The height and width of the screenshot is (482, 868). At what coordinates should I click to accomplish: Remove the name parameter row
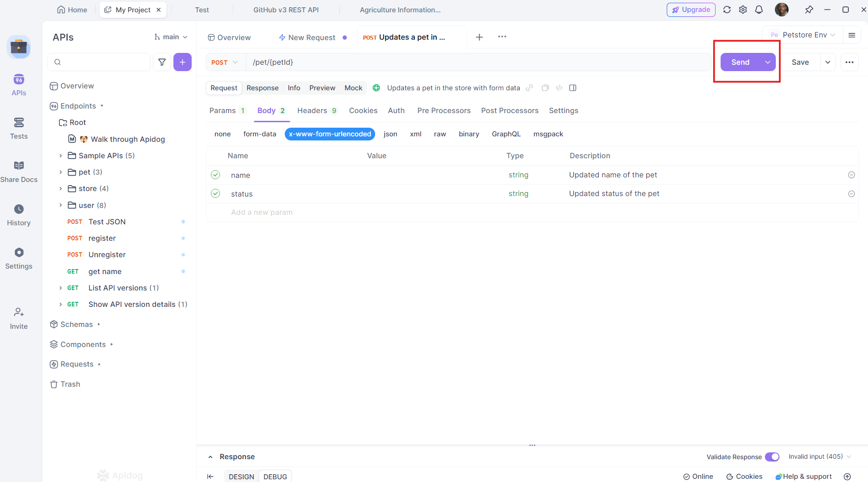[851, 175]
